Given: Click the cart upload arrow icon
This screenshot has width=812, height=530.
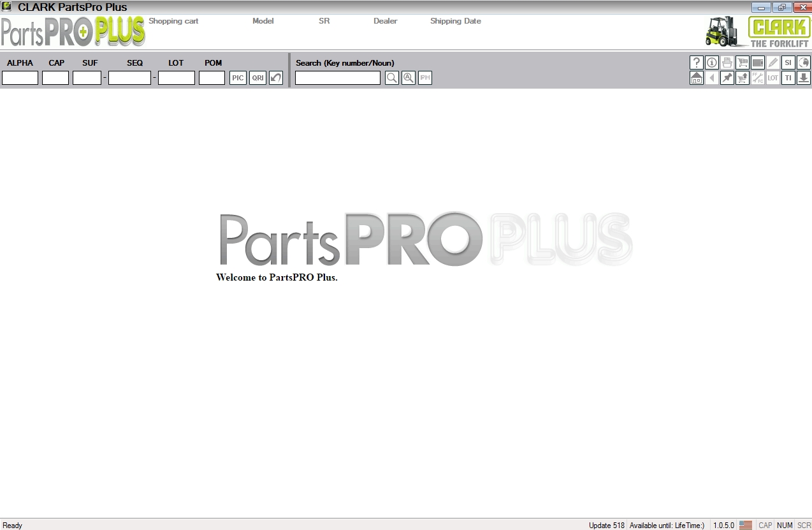Looking at the screenshot, I should [743, 78].
